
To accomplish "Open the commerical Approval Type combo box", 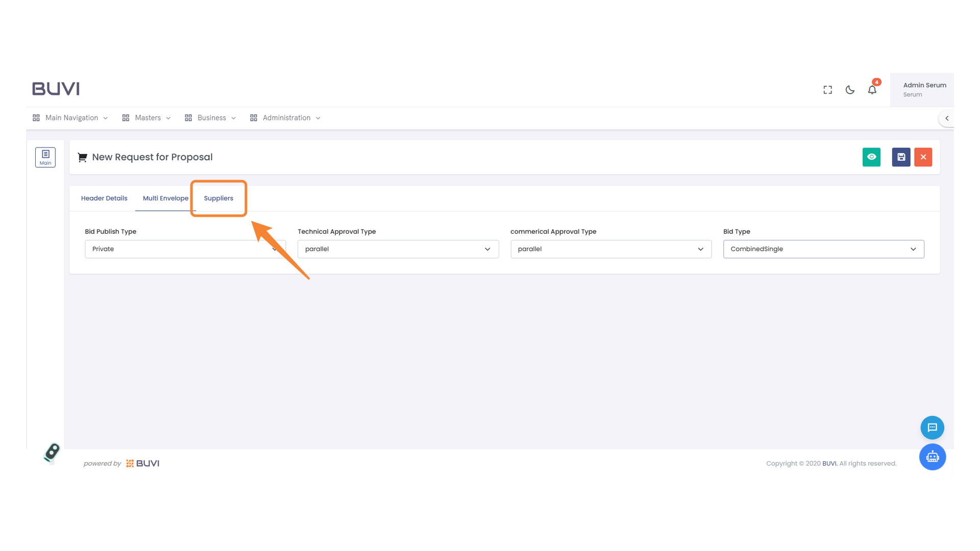I will point(611,249).
